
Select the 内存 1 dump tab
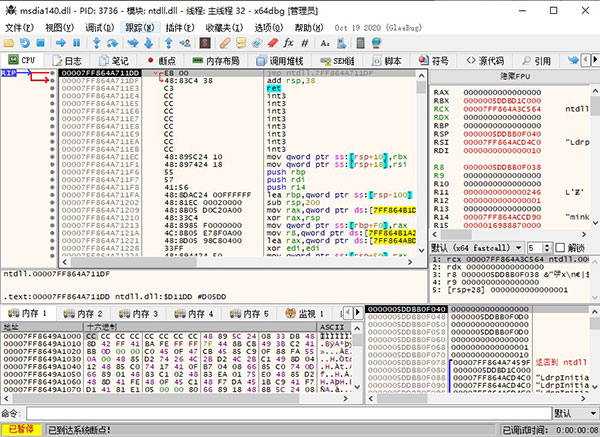[28, 314]
